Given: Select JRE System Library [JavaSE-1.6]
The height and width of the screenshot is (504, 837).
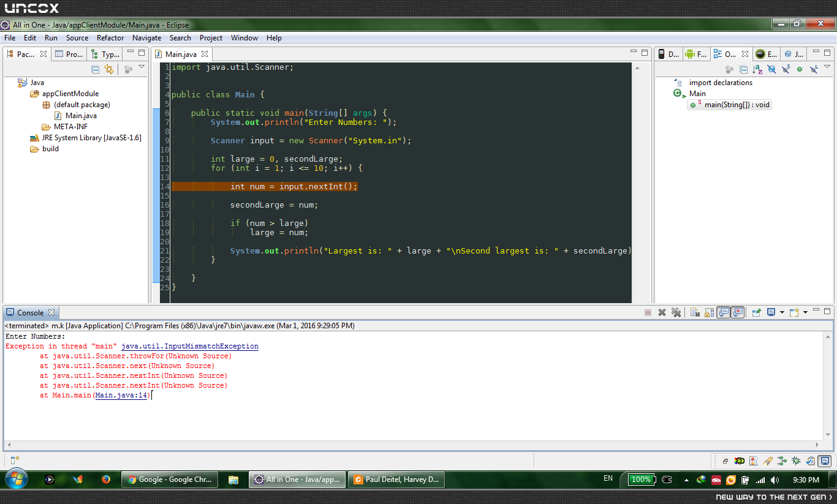Looking at the screenshot, I should (91, 138).
